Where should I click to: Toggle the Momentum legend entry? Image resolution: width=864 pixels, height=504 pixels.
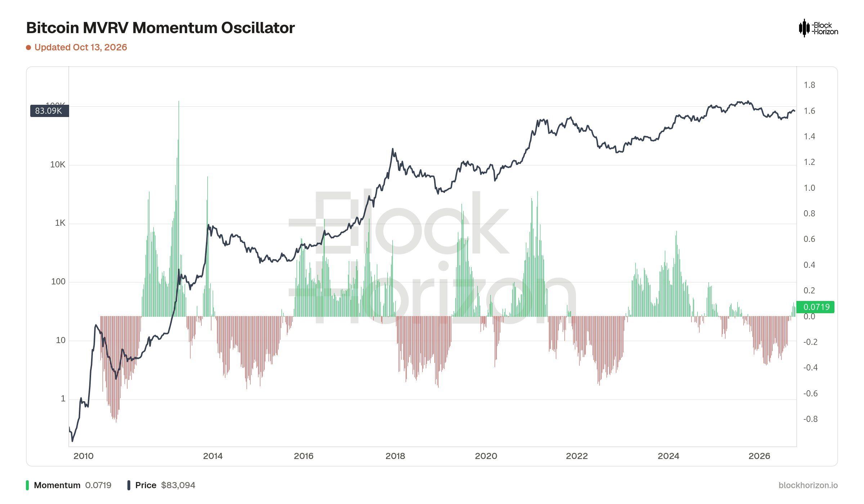point(69,485)
